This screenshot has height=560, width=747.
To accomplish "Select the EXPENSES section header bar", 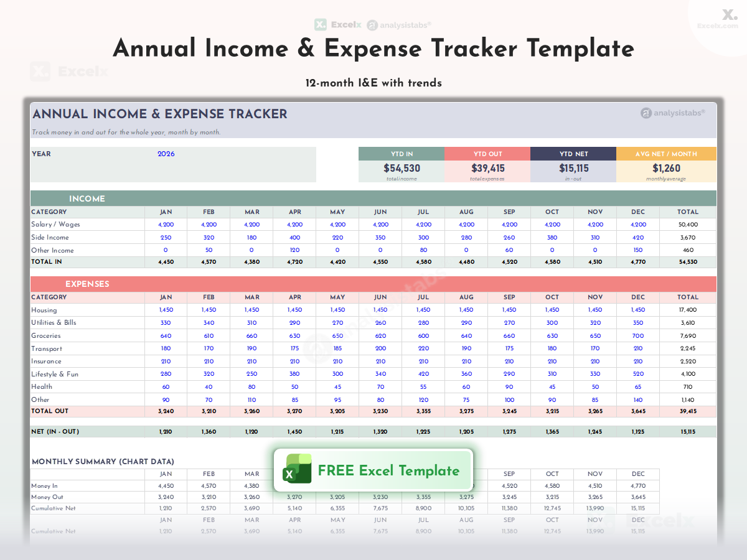I will 374,284.
